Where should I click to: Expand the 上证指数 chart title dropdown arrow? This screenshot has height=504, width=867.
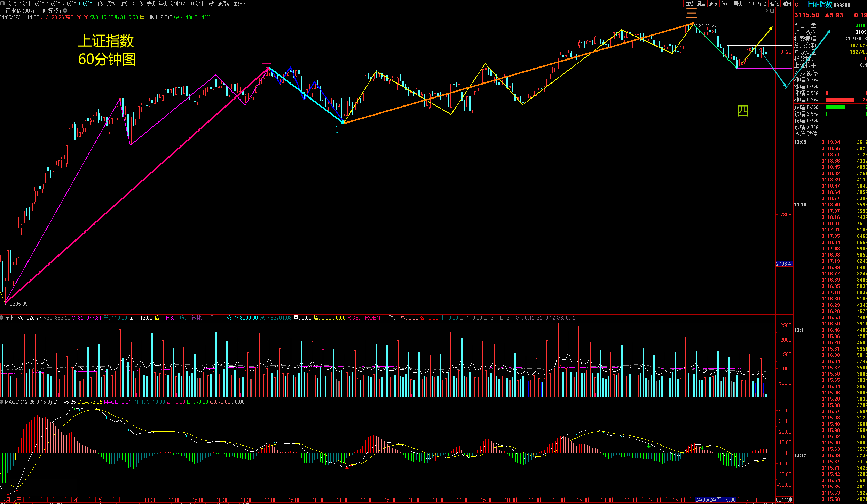click(65, 10)
